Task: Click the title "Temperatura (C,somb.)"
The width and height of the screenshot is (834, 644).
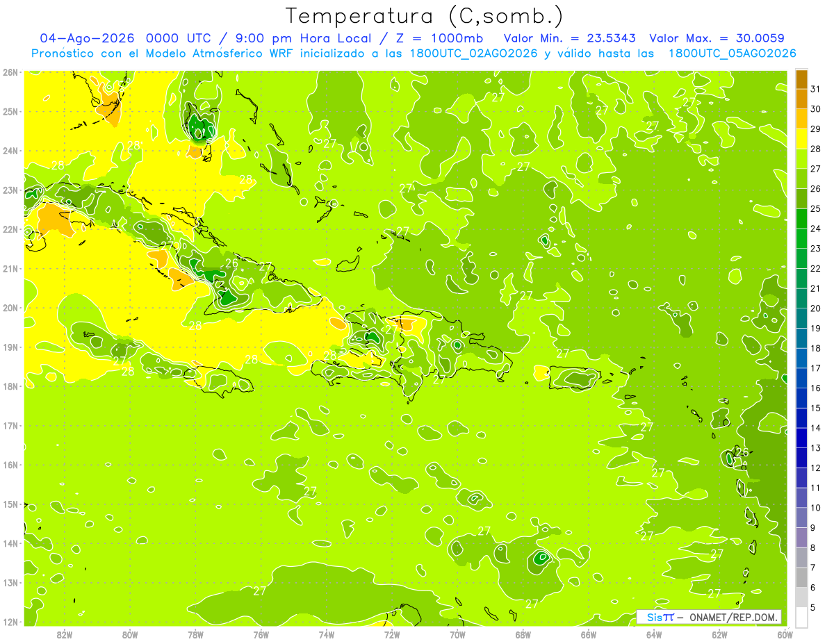Action: point(424,16)
